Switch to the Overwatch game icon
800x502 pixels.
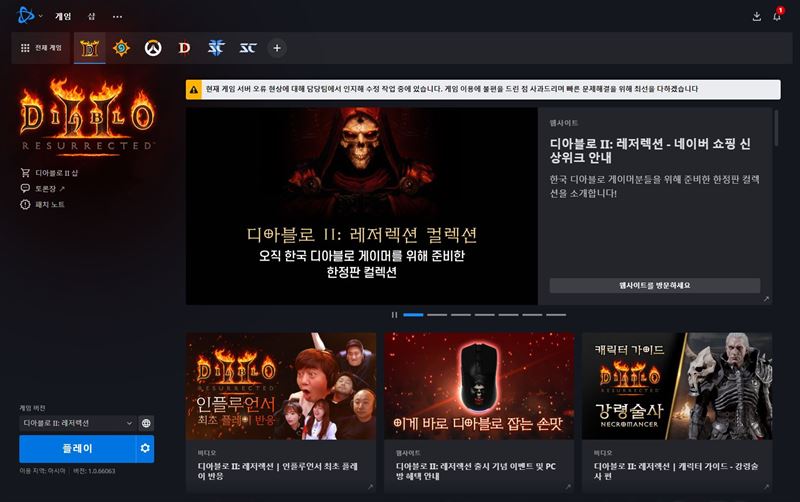153,48
